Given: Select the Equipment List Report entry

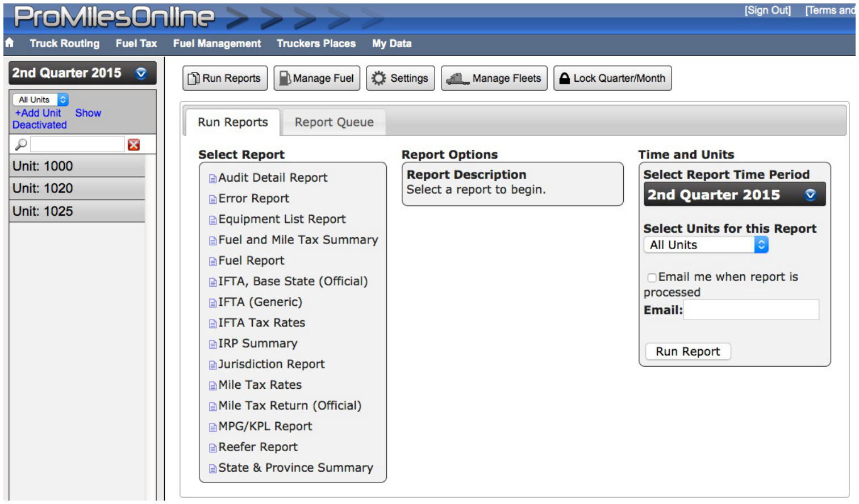Looking at the screenshot, I should pyautogui.click(x=282, y=219).
